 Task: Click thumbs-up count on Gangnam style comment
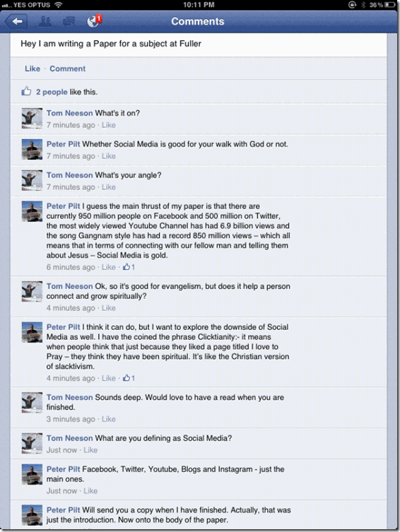coord(129,267)
